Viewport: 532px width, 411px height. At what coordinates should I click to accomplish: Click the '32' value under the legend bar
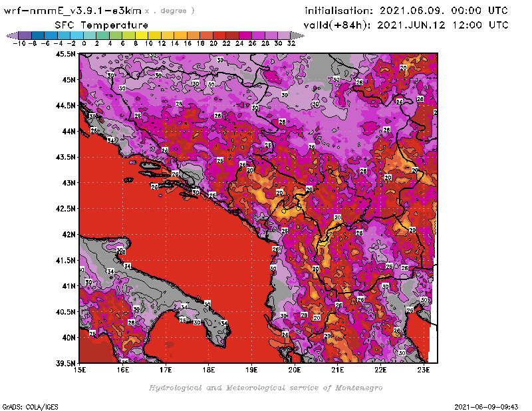click(x=291, y=44)
